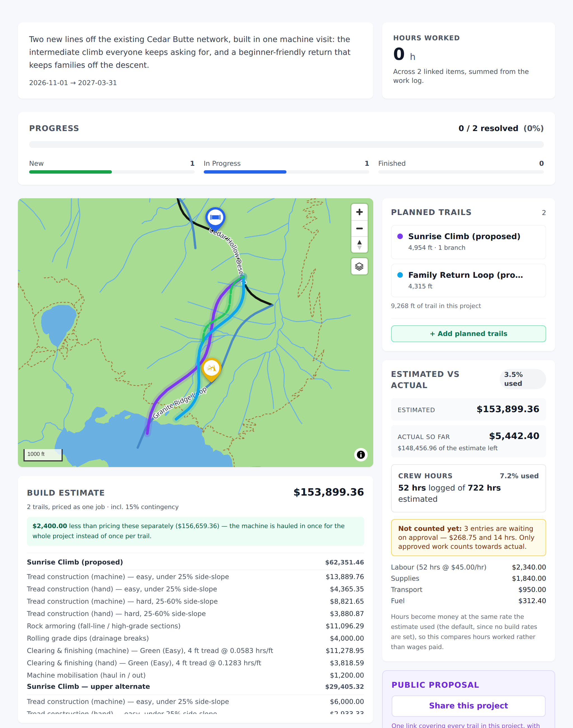Image resolution: width=573 pixels, height=728 pixels.
Task: Click Rolling grade dips line item
Action: pos(195,638)
